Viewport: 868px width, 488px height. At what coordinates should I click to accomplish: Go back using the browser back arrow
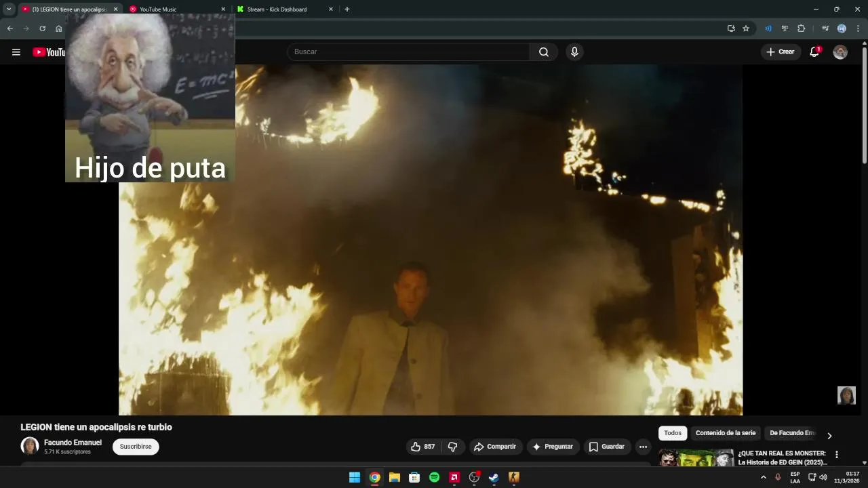coord(10,28)
